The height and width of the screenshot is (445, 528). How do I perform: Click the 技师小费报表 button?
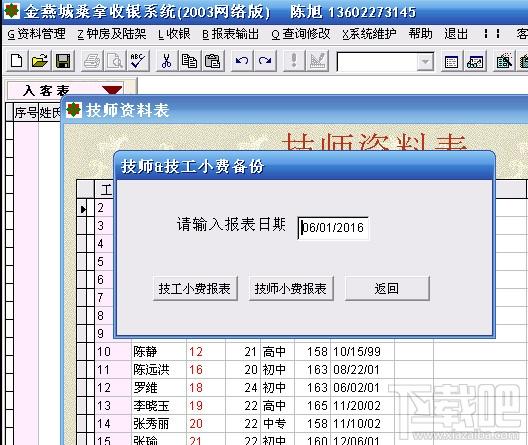pos(291,288)
